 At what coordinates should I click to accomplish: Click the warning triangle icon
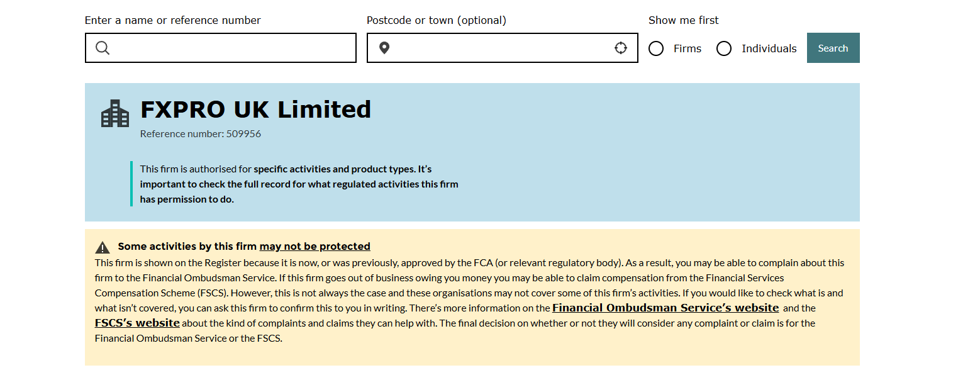tap(103, 247)
